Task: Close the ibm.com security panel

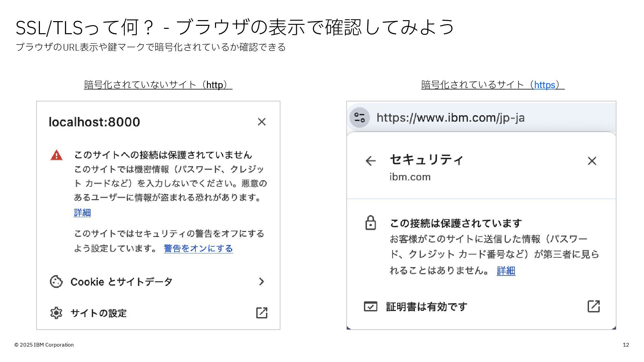Action: click(x=592, y=161)
